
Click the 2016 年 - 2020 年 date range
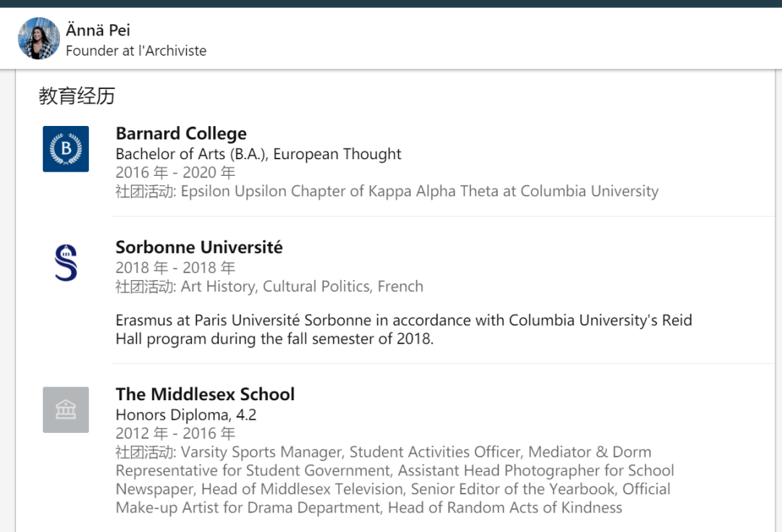pos(175,173)
